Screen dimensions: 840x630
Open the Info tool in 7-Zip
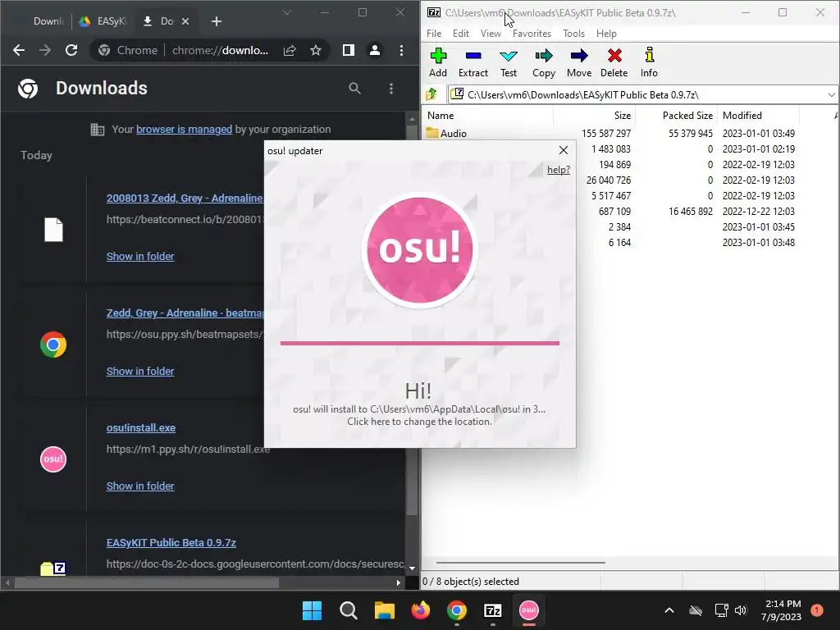649,62
